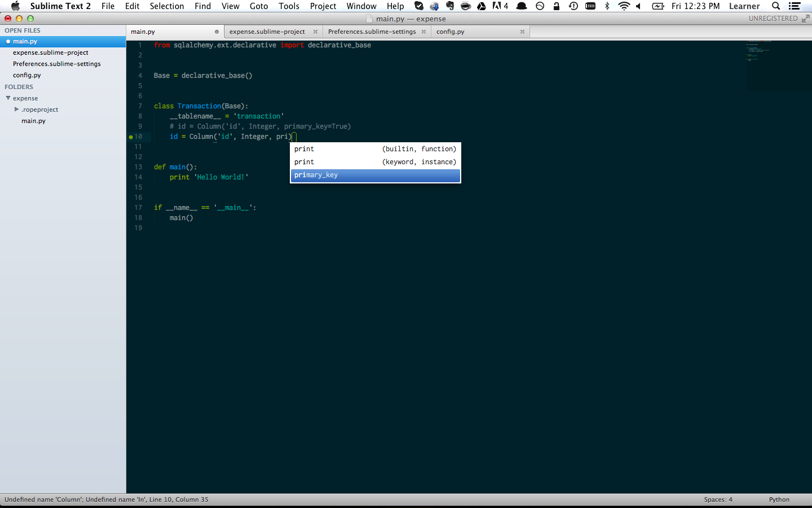Screen dimensions: 812x508
Task: Close the expense.sublime-project tab with its x
Action: [x=315, y=32]
